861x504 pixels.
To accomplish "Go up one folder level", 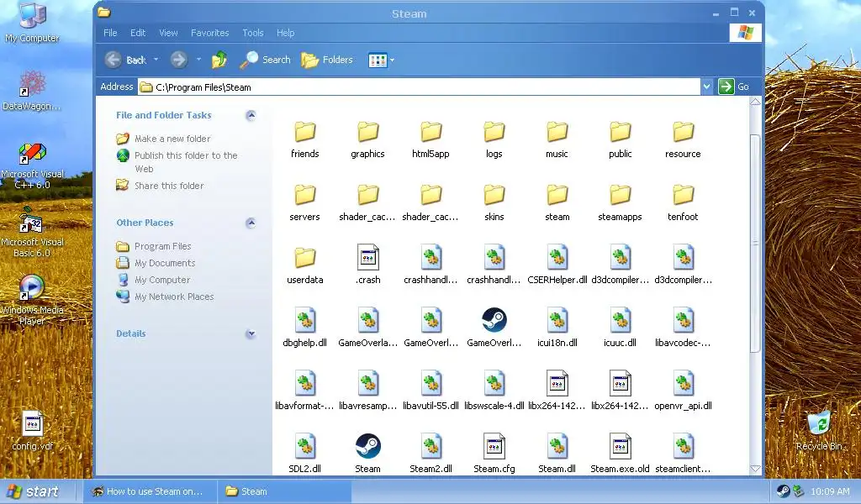I will click(x=219, y=60).
